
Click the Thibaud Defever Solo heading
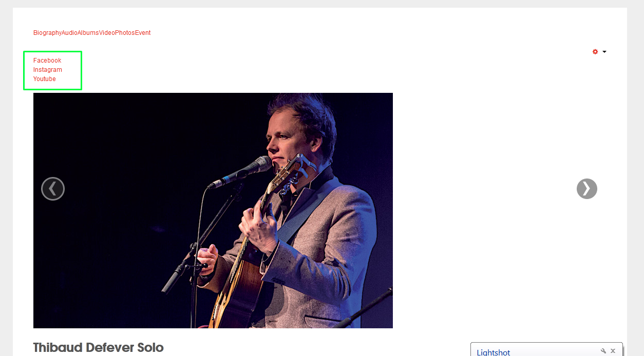pyautogui.click(x=99, y=347)
